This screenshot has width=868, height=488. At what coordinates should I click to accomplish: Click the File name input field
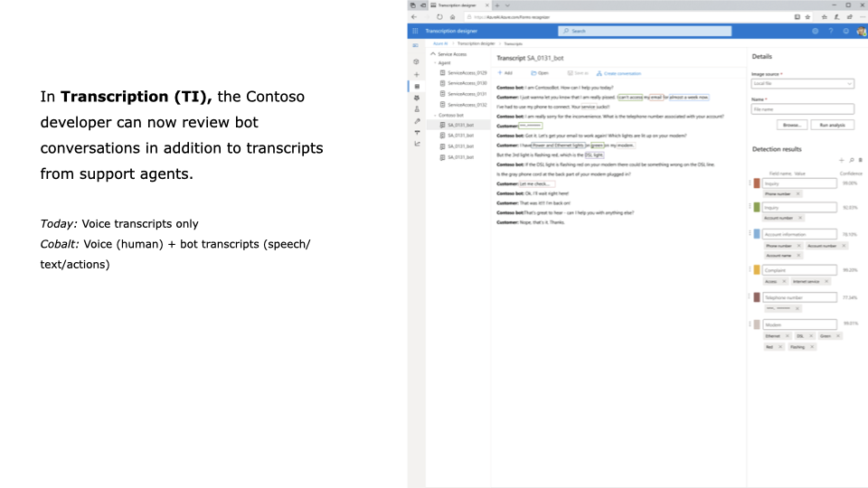point(803,109)
